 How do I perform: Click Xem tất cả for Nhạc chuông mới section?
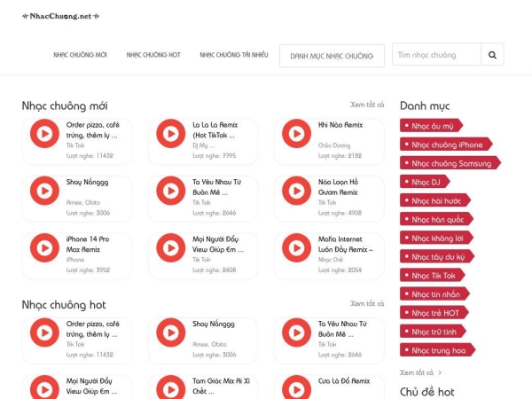[x=367, y=105]
